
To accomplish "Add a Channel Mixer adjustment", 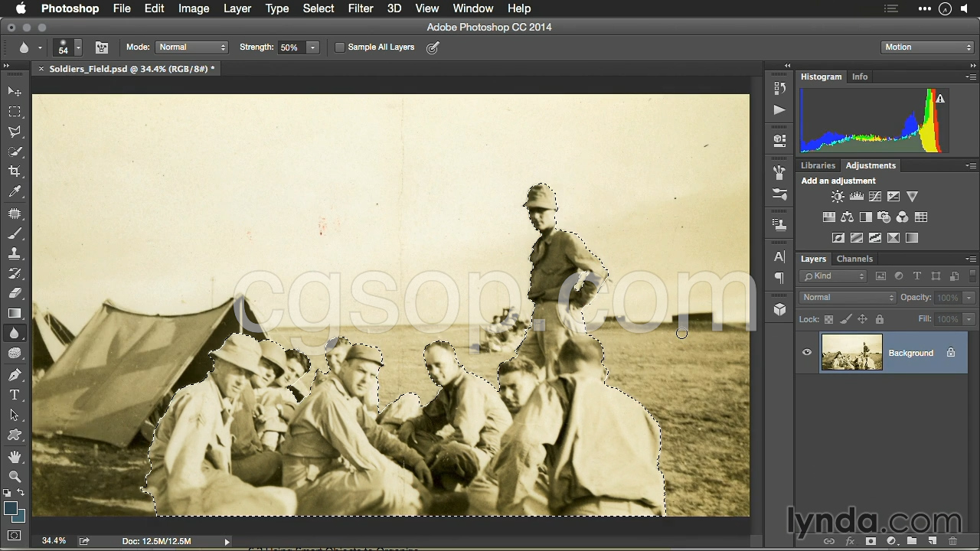I will (x=903, y=217).
